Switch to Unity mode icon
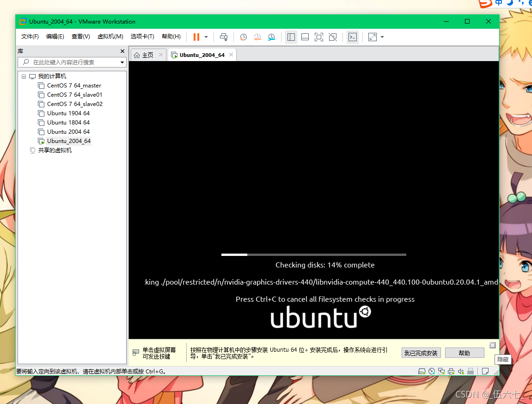Screen dimensions: 532x404 click(333, 37)
